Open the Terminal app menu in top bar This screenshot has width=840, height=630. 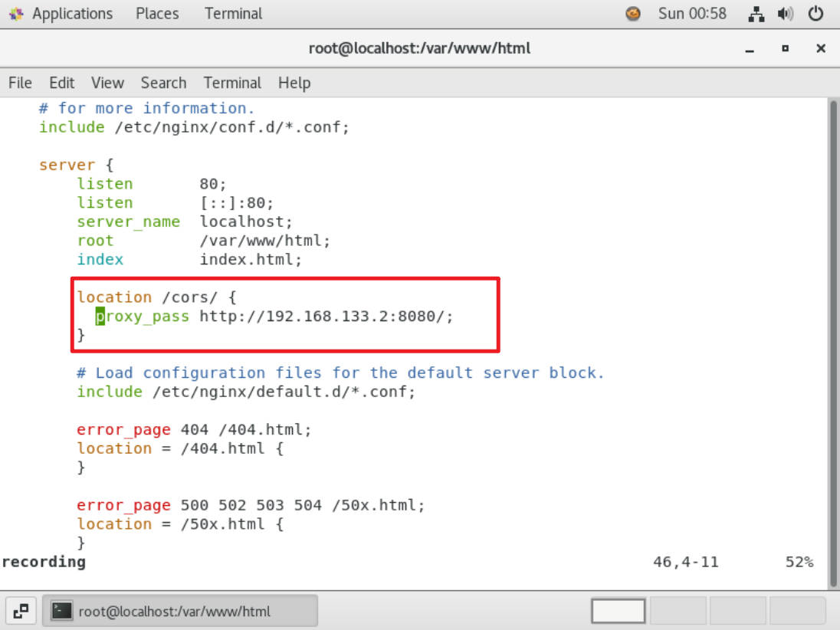click(233, 14)
